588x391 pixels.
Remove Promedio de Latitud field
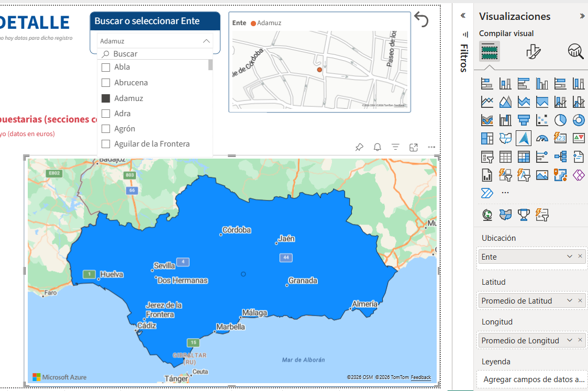click(580, 300)
